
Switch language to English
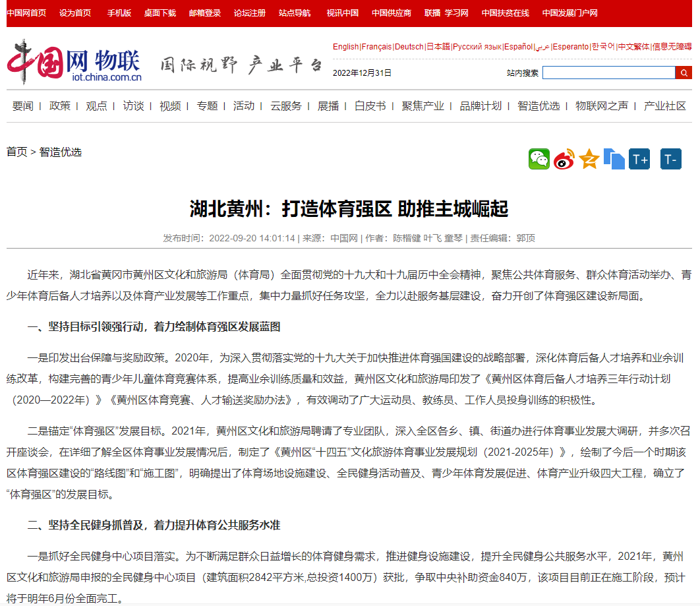(346, 46)
